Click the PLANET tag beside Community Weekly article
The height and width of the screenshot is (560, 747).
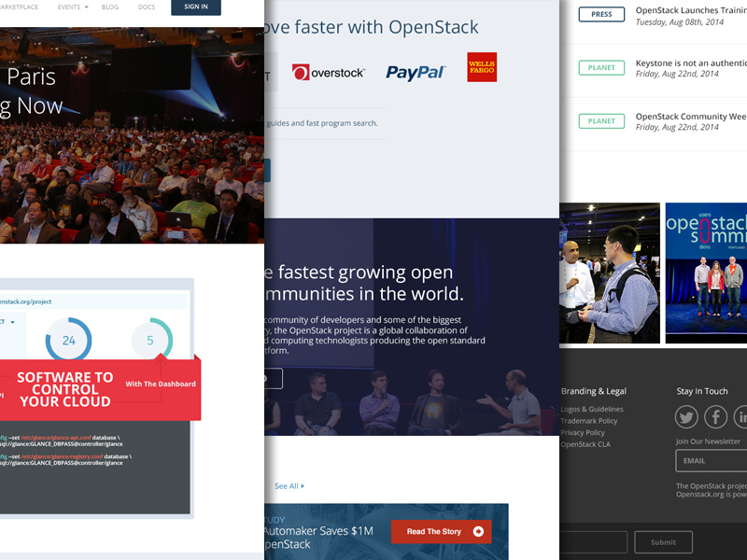pos(601,121)
